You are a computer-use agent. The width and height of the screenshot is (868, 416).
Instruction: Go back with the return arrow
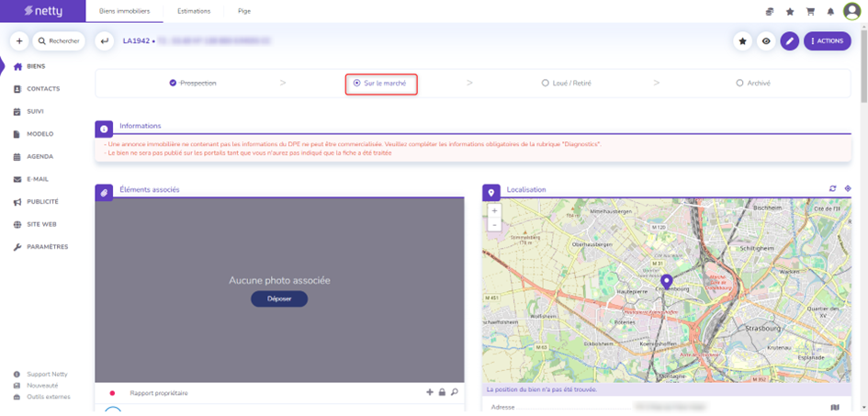pos(104,41)
